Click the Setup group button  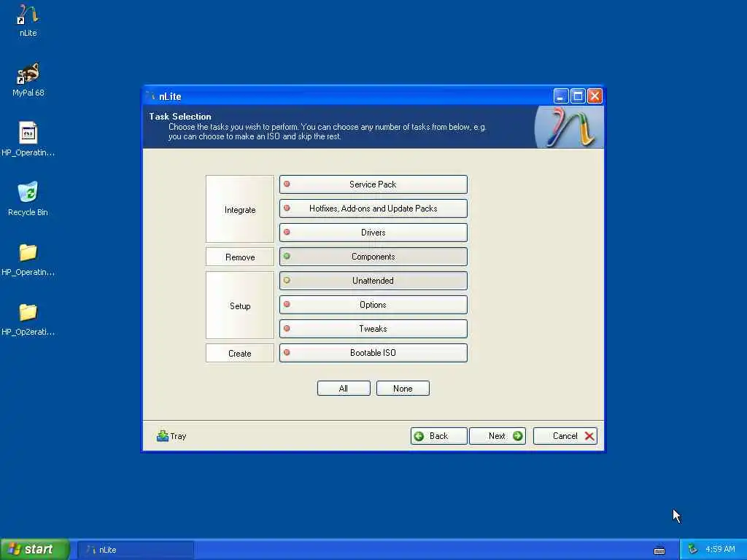240,306
